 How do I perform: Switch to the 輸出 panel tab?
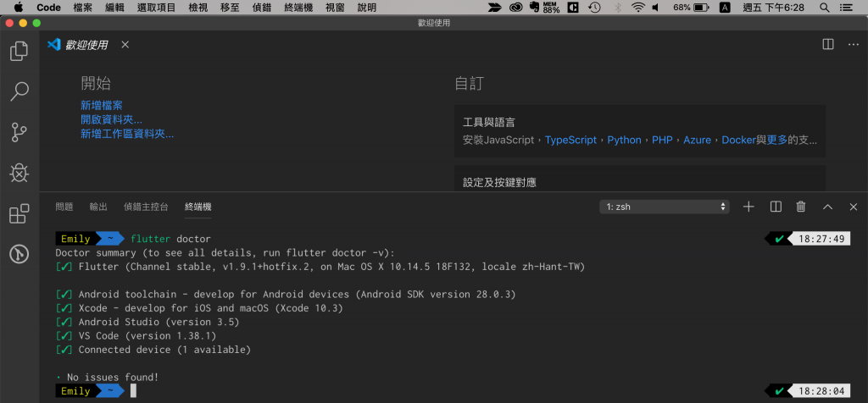[x=98, y=207]
